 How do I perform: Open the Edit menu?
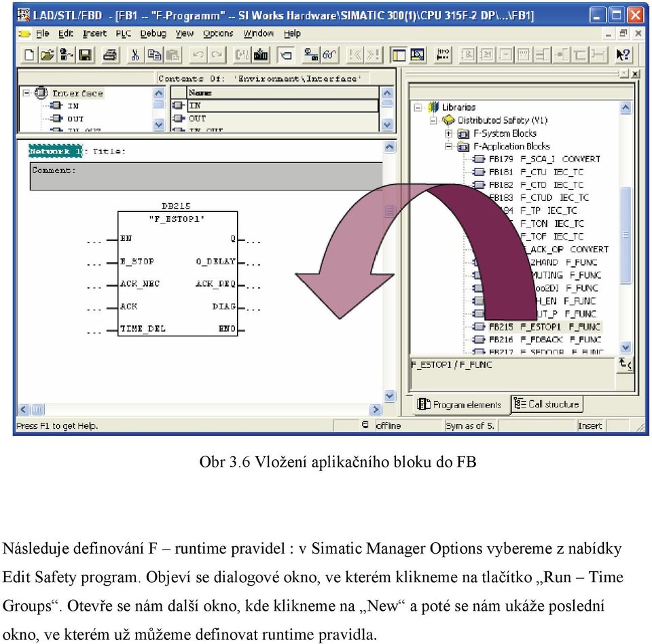coord(66,33)
